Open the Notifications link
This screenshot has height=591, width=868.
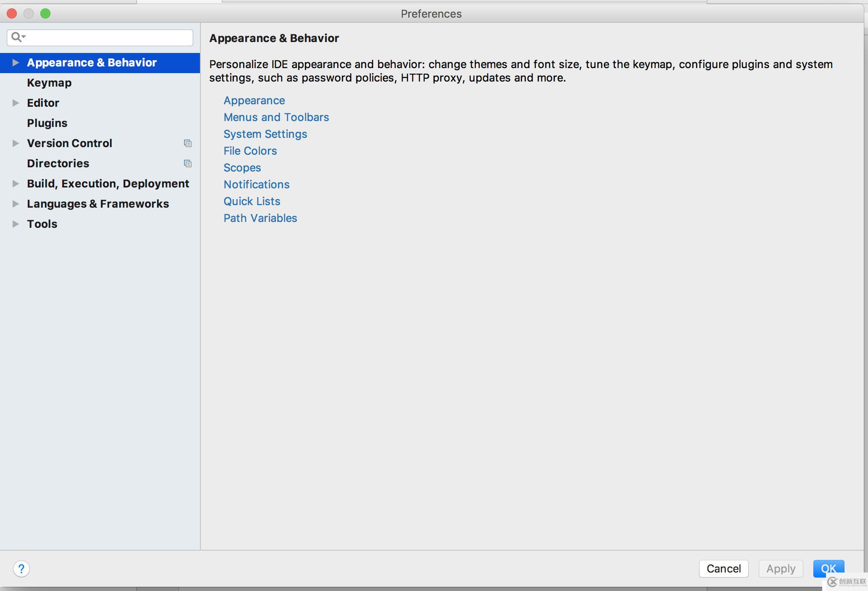(256, 185)
